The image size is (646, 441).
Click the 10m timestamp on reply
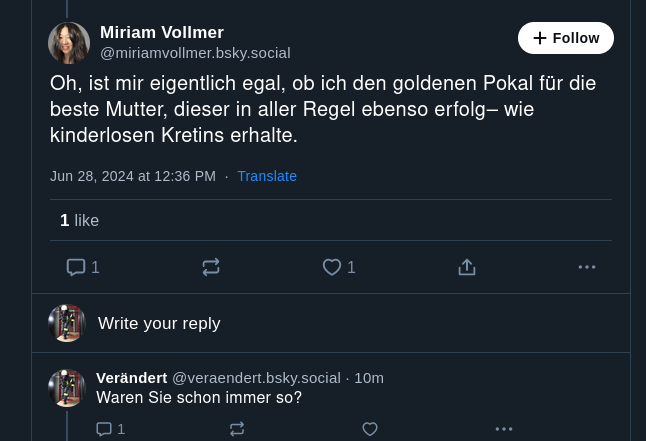pyautogui.click(x=369, y=377)
